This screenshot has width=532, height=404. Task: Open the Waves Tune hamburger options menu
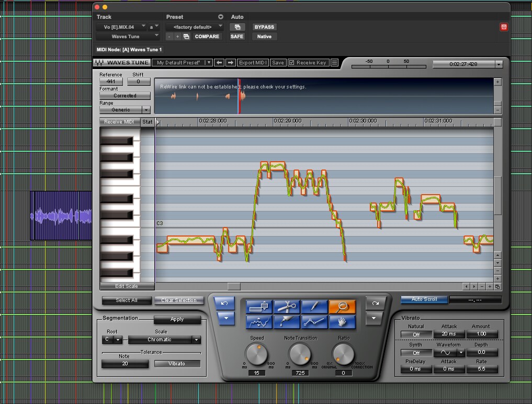[335, 62]
